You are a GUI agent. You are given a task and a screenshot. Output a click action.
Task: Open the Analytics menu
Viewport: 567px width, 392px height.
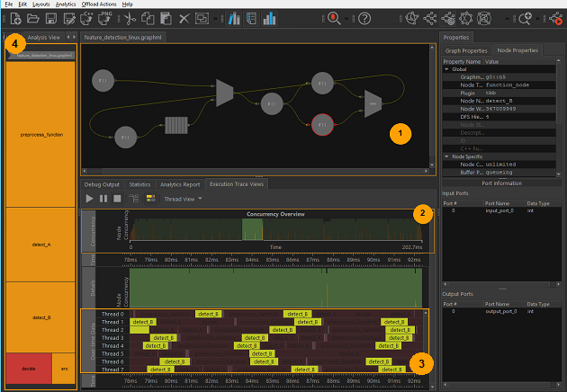pos(66,4)
